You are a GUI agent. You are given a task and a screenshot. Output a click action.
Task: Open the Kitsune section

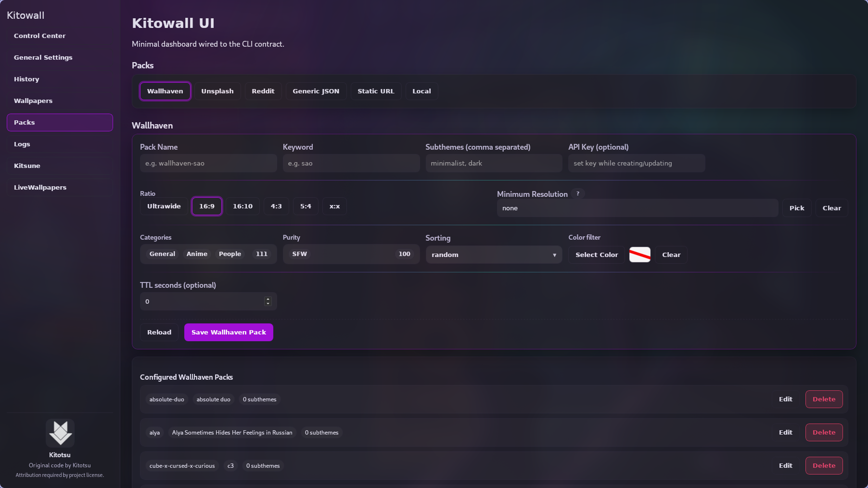(60, 166)
